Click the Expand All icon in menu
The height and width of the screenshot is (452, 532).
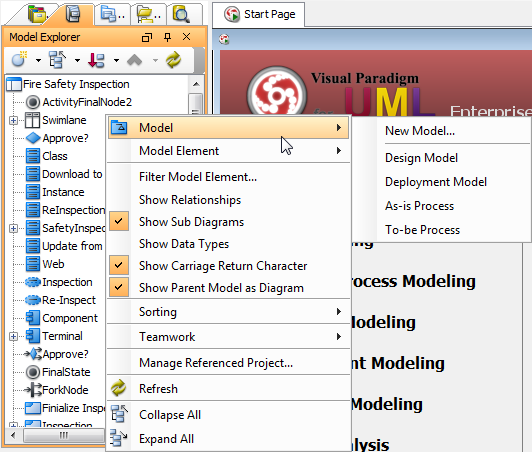[x=118, y=438]
